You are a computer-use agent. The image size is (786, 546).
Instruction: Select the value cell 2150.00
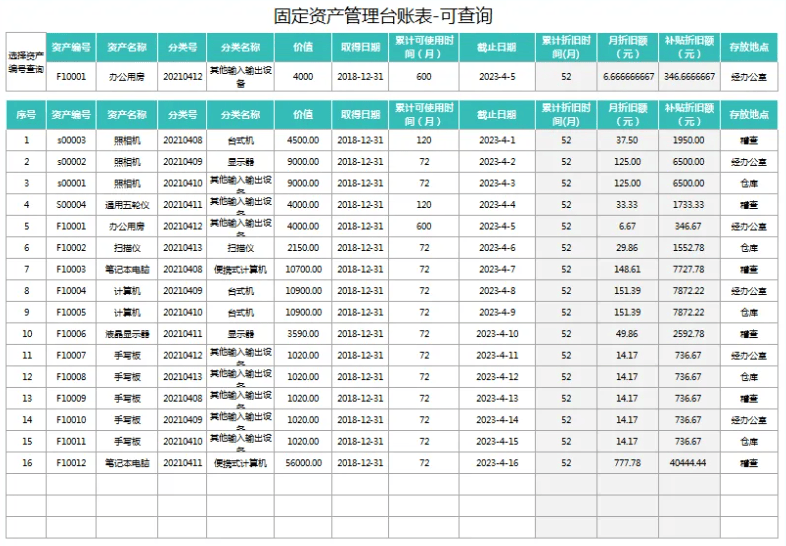tap(303, 248)
